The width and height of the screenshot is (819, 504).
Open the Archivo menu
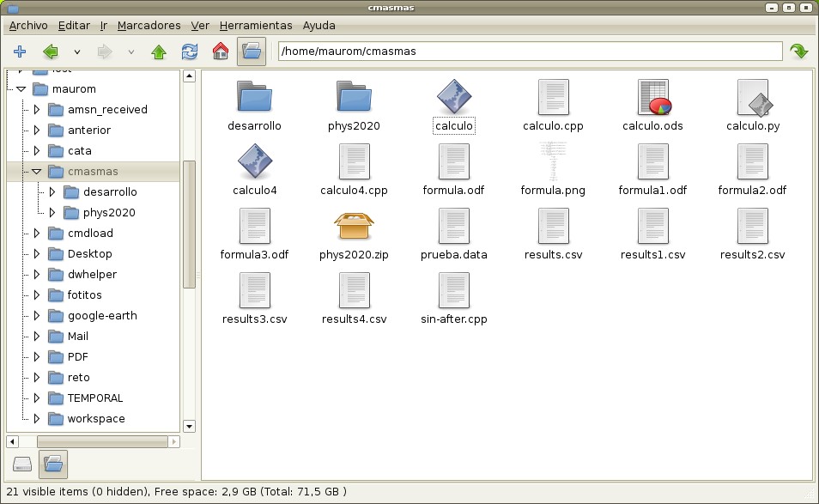(x=28, y=25)
